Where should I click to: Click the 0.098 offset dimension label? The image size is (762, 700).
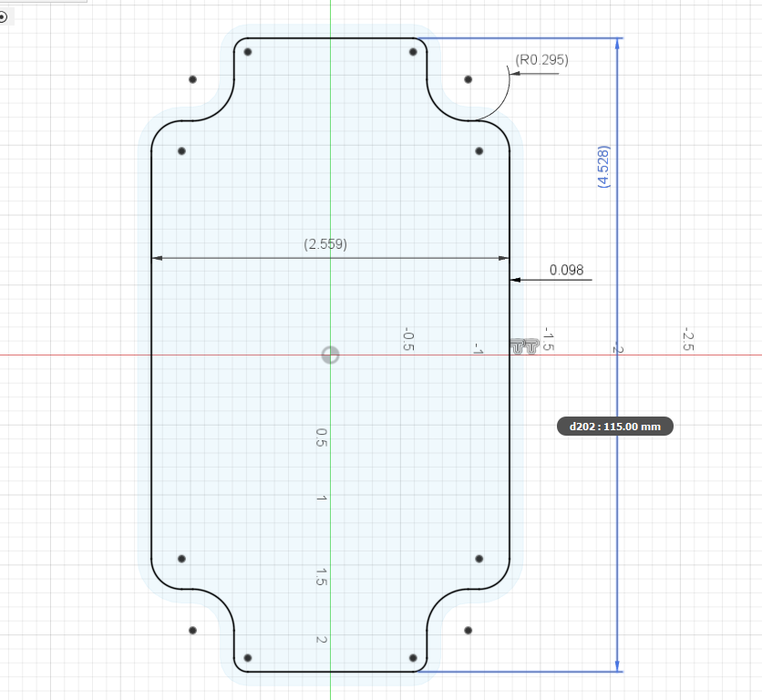[567, 270]
